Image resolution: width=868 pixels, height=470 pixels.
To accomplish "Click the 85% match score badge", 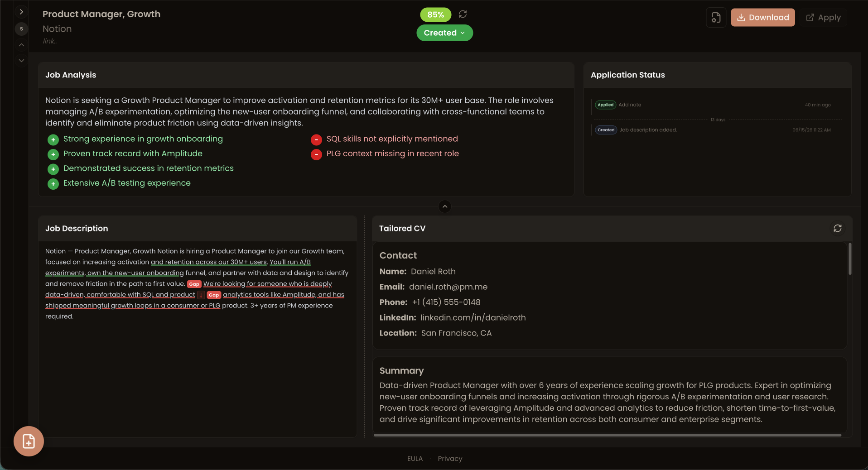I will tap(435, 14).
